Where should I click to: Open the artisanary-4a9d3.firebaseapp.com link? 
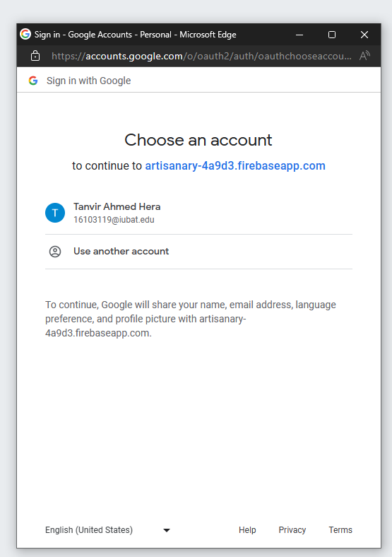coord(235,166)
